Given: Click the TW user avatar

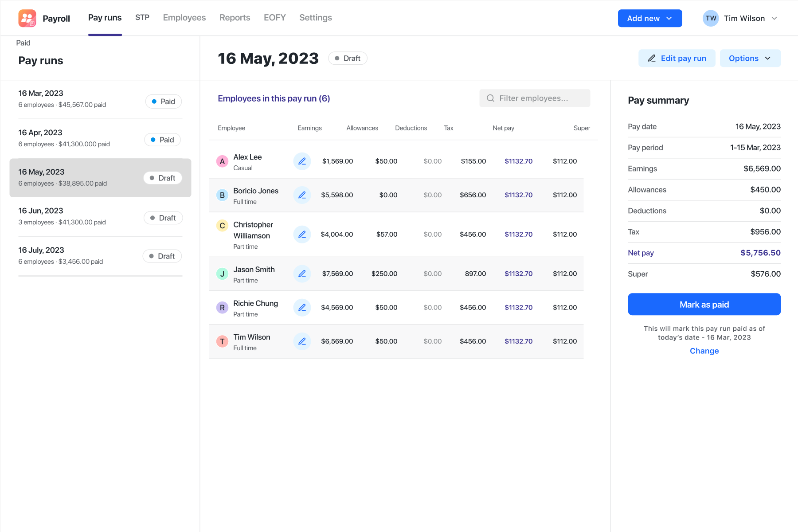Looking at the screenshot, I should coord(711,18).
